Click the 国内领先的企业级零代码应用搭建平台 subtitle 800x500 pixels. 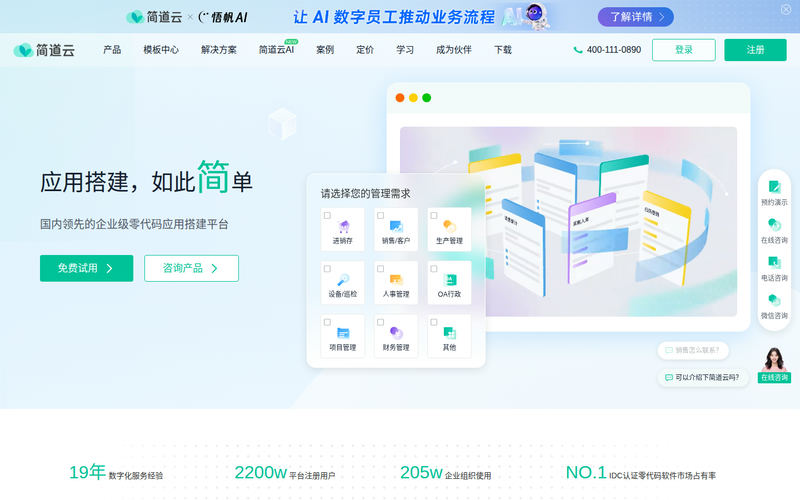coord(134,224)
